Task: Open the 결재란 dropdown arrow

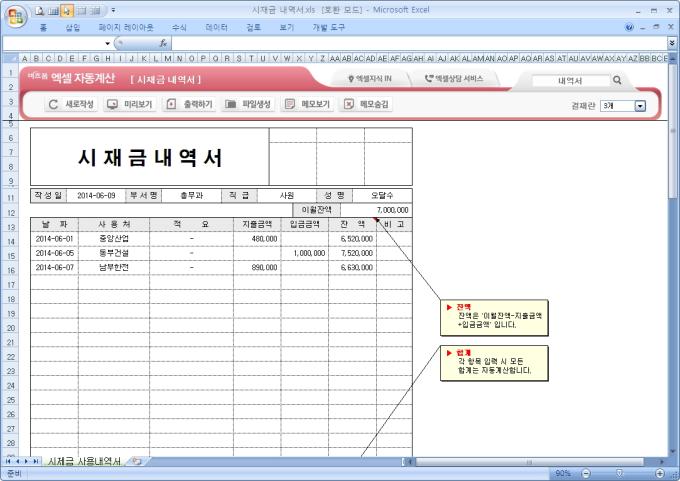Action: pos(640,106)
